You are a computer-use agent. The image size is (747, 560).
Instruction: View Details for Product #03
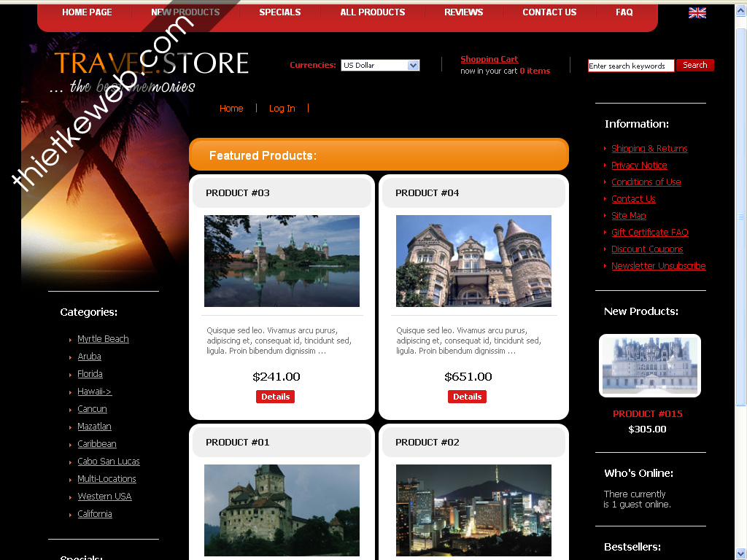(275, 397)
